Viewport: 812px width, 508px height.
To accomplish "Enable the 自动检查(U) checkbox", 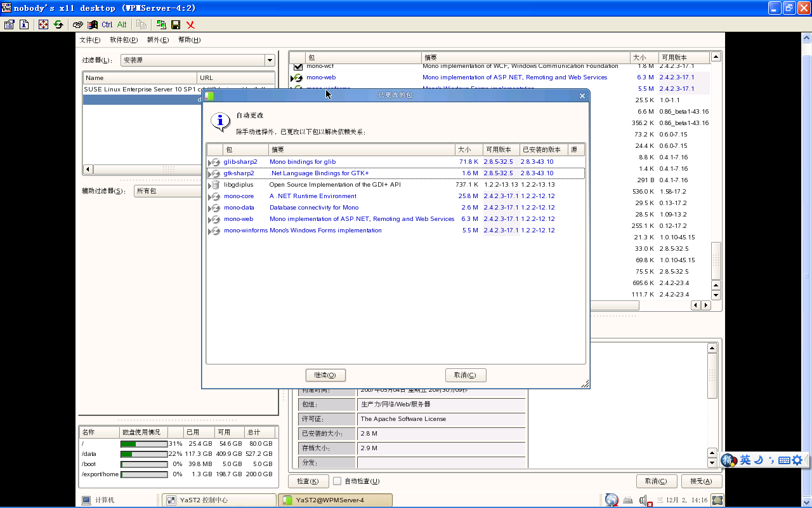I will click(x=337, y=481).
